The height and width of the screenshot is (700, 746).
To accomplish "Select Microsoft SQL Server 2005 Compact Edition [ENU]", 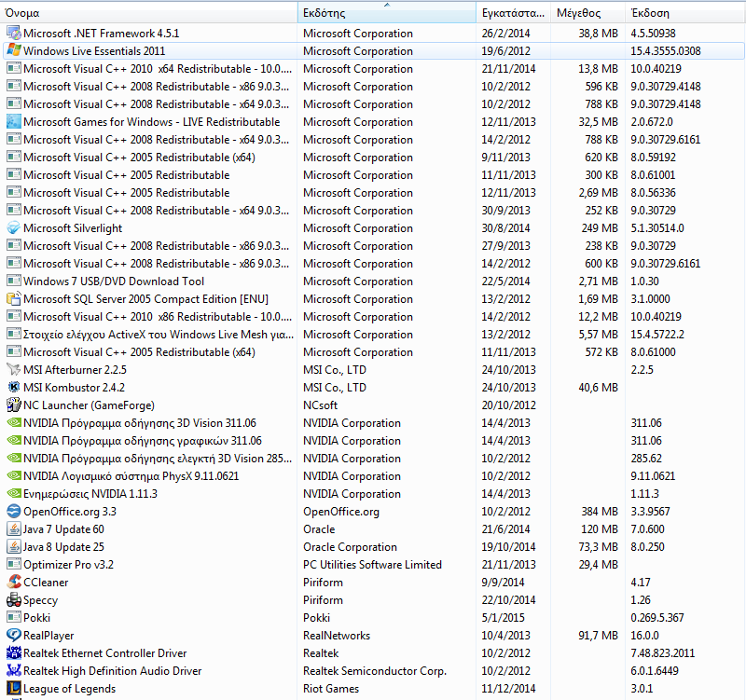I will pos(374,299).
